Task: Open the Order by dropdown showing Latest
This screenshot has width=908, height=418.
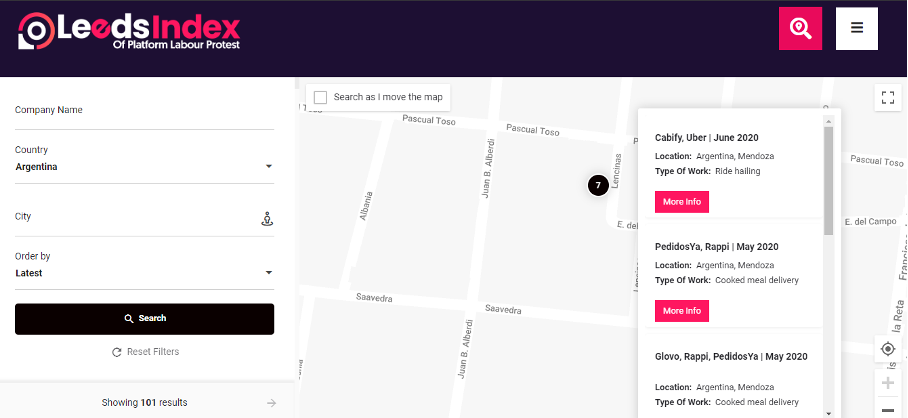Action: (x=144, y=273)
